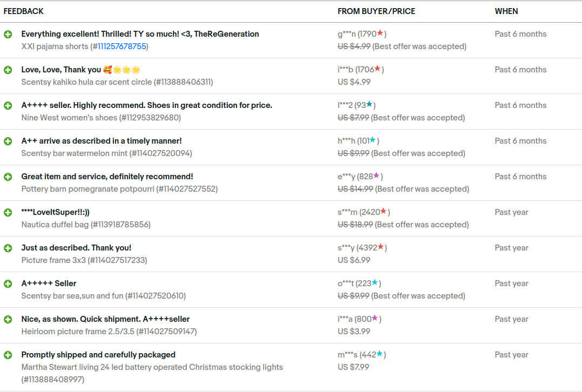Click positive icon for Nine West shoes feedback

(8, 105)
